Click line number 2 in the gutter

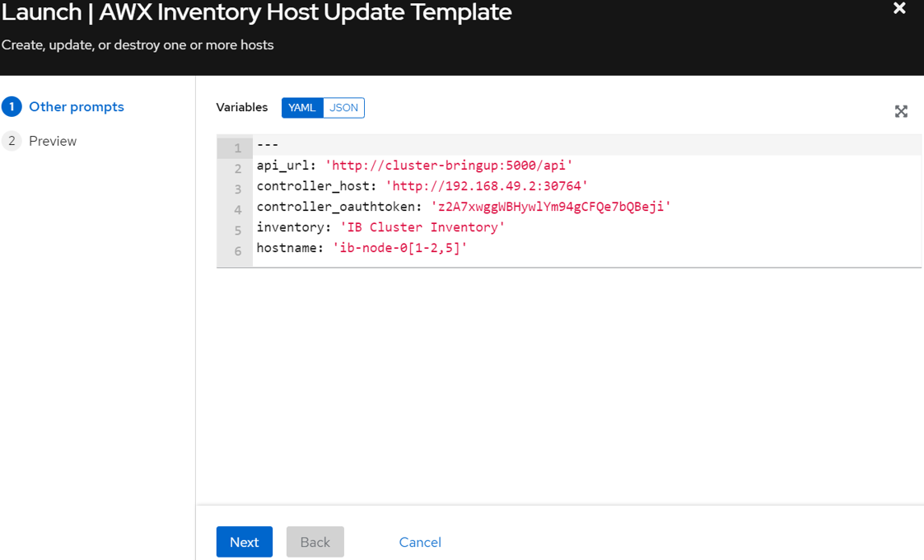tap(238, 169)
